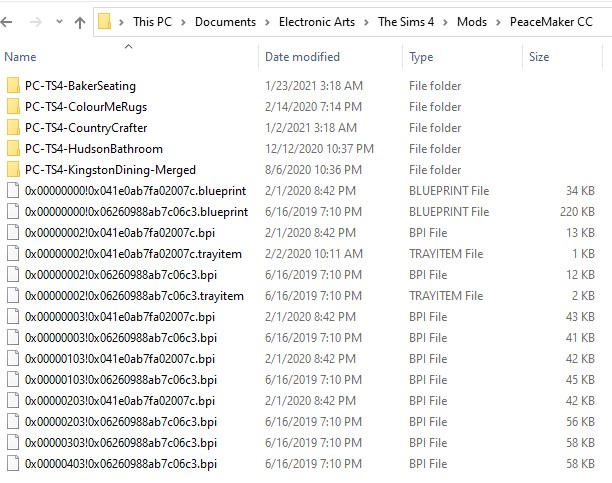Select the PC-TS4-BakerSeating folder icon

pos(13,85)
